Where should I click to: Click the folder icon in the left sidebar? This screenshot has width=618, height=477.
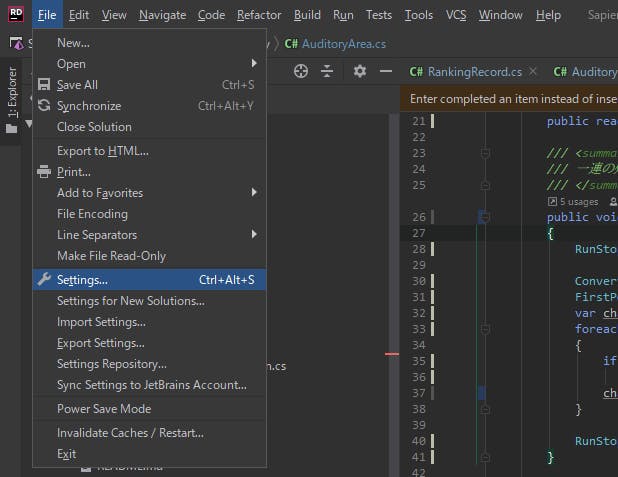point(11,128)
